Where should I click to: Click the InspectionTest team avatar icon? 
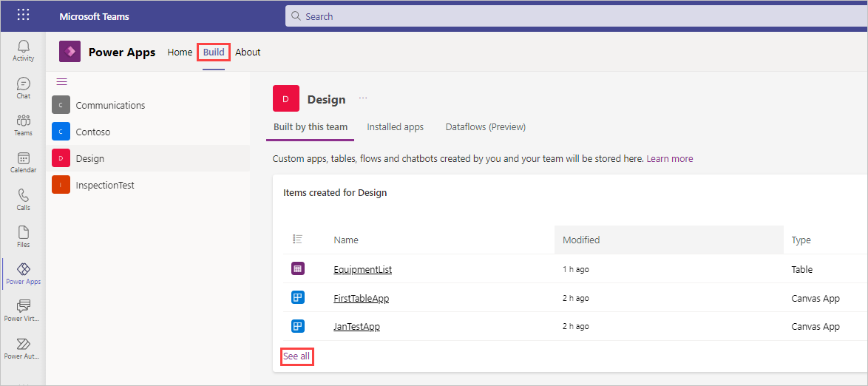(x=61, y=185)
